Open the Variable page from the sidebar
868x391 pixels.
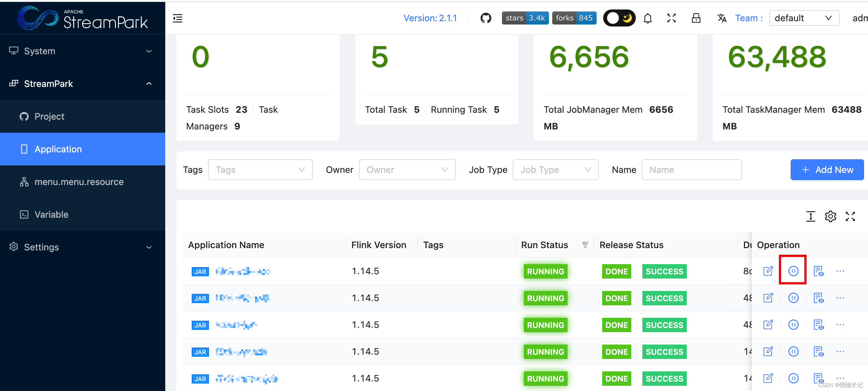pos(51,214)
